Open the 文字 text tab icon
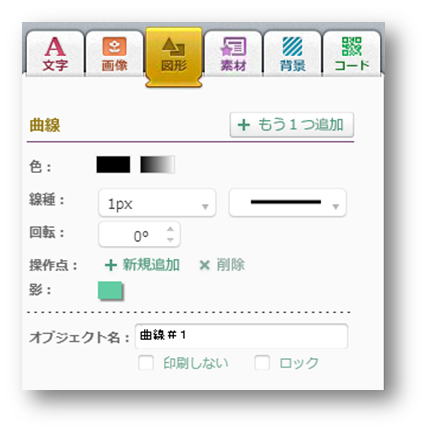Viewport: 427px width, 432px height. tap(55, 47)
